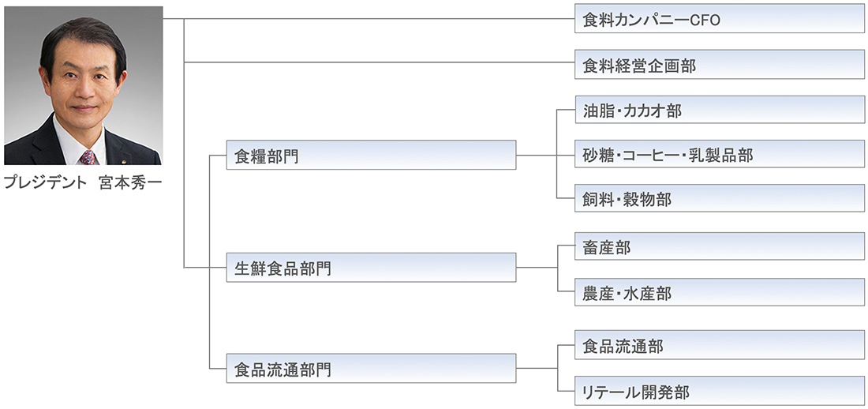
Task: Click the 砂糖・コーヒー・乳製品部 box
Action: (719, 155)
